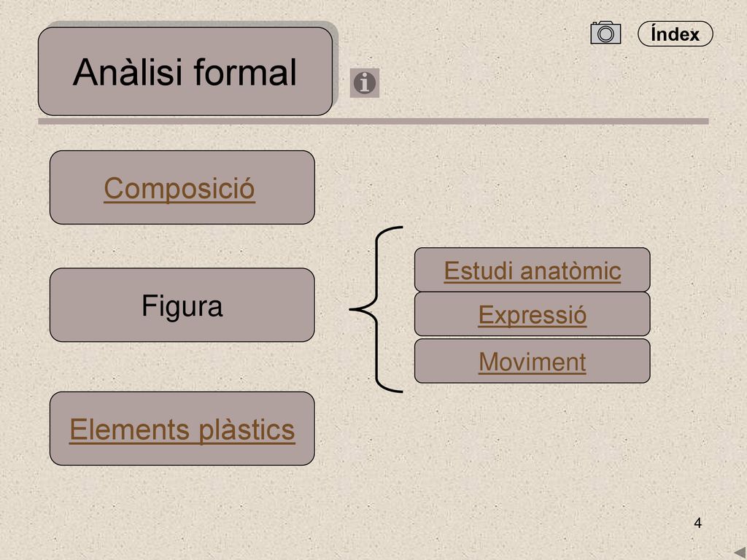Click the camera icon next to Índex
This screenshot has width=747, height=560.
(605, 33)
